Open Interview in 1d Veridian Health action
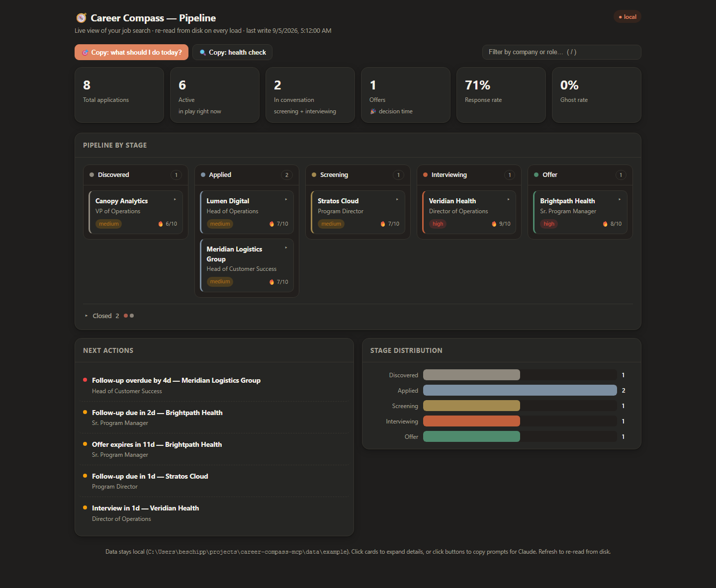Screen dimensions: 716x588 214,513
